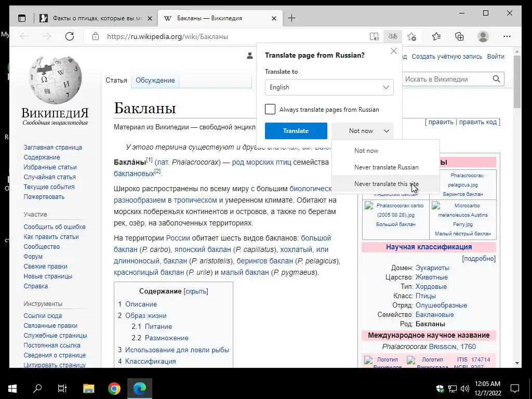Image resolution: width=532 pixels, height=399 pixels.
Task: Open the Edge tab actions menu icon
Action: click(22, 18)
